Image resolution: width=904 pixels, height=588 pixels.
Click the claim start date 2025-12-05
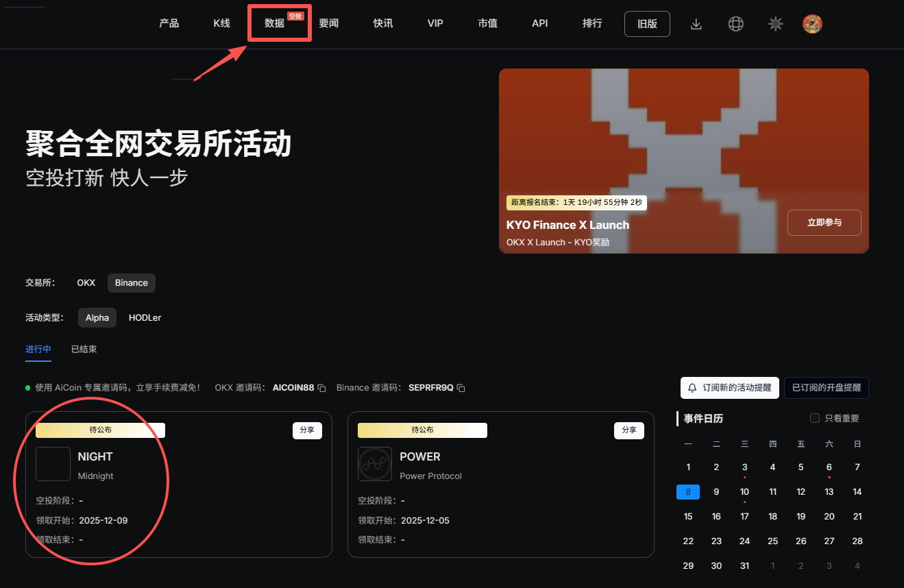coord(426,520)
